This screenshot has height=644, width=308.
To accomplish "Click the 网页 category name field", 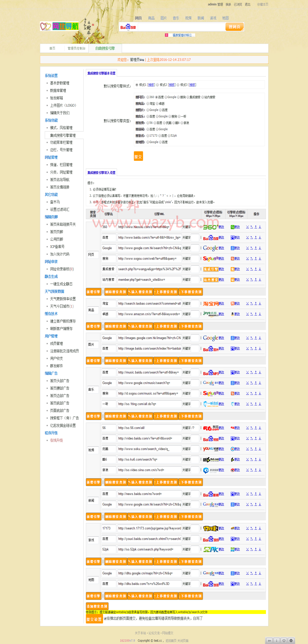I will coord(93,255).
